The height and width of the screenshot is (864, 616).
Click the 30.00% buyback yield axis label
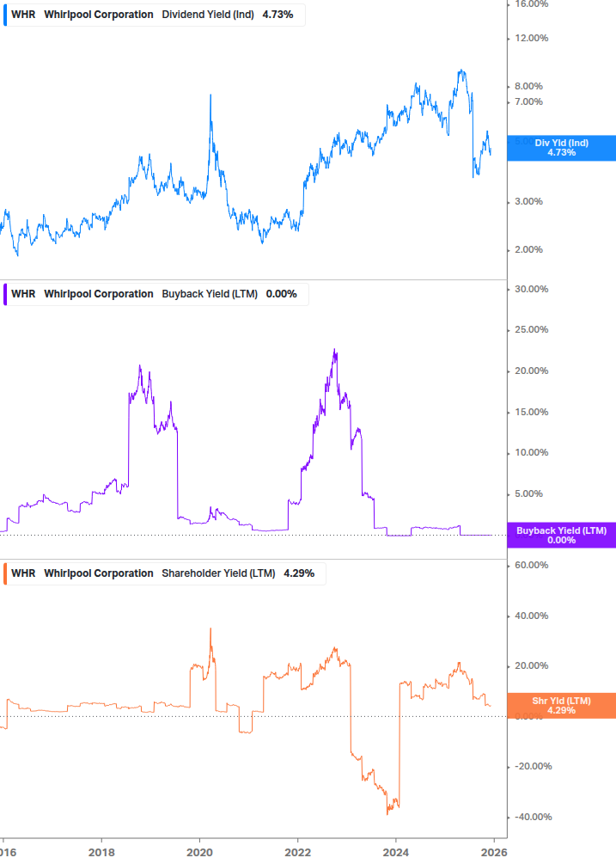click(531, 289)
